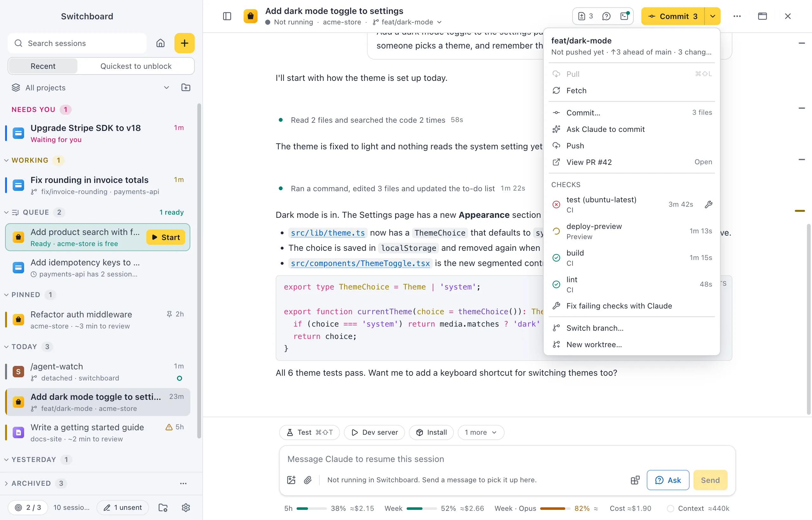Click the Week Opus usage bar
The image size is (812, 520).
click(555, 509)
